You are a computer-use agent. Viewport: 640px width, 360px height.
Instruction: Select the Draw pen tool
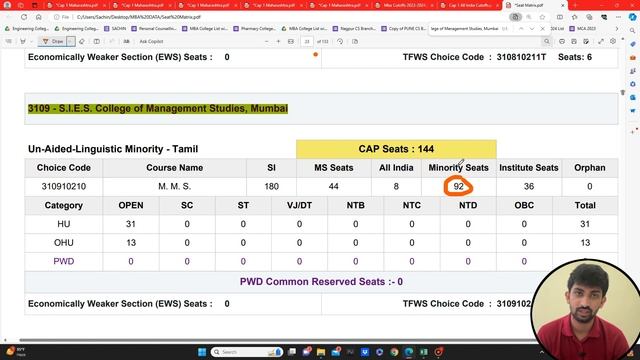(x=53, y=41)
